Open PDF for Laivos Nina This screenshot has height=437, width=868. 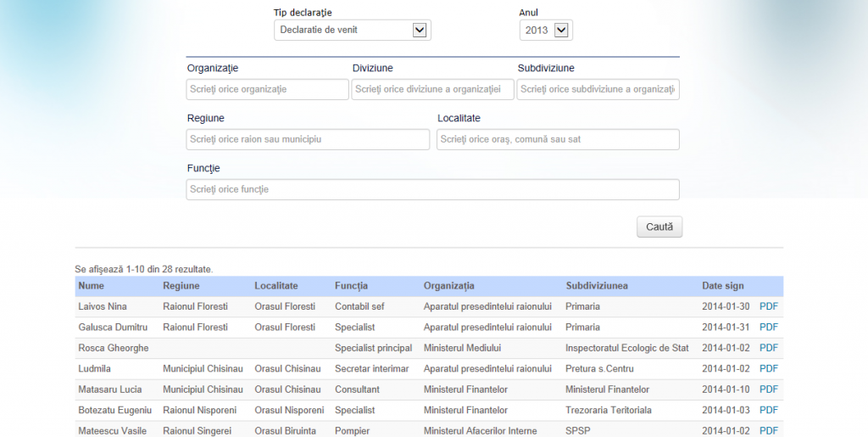click(x=769, y=306)
